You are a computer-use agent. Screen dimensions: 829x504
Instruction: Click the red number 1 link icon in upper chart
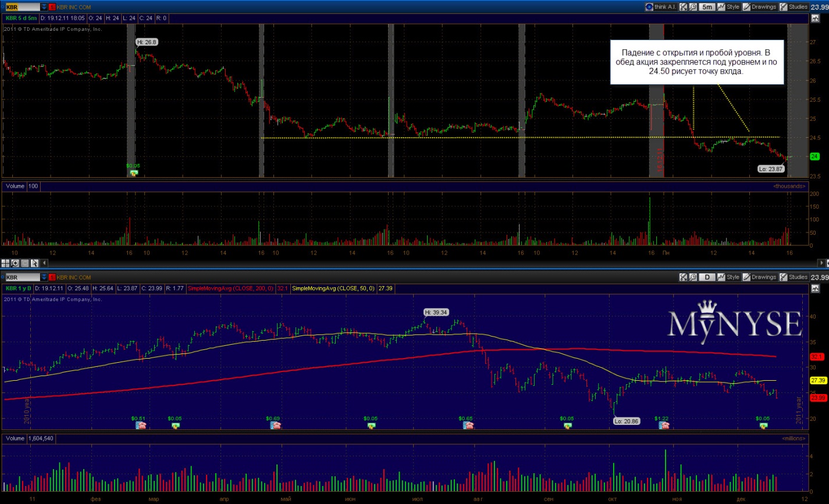click(52, 7)
